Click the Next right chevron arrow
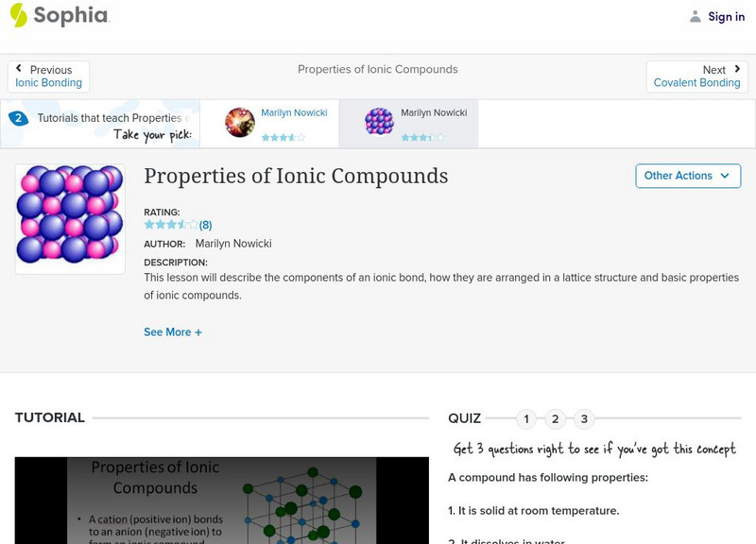Screen dimensions: 756x544 737,69
